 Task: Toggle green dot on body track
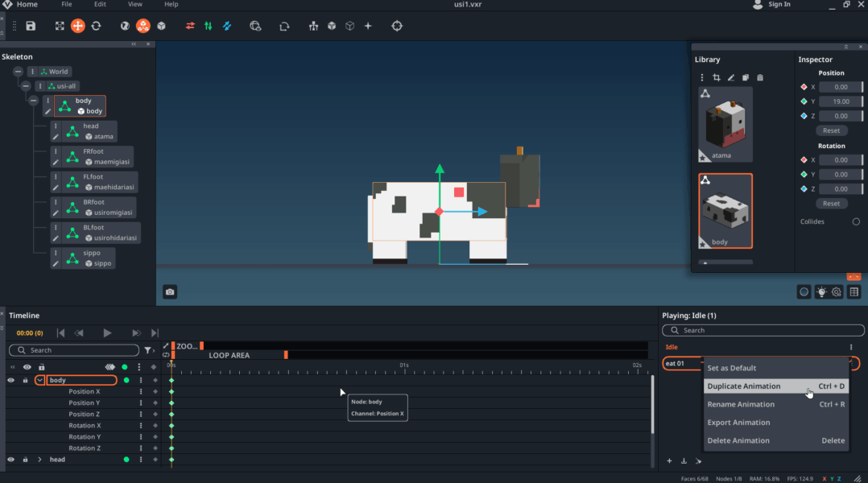pyautogui.click(x=126, y=380)
